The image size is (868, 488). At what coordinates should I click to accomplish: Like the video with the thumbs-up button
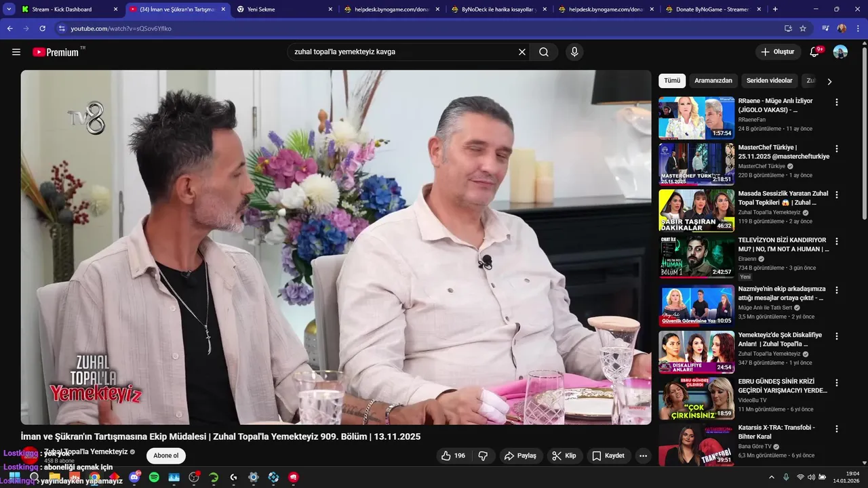pos(454,455)
